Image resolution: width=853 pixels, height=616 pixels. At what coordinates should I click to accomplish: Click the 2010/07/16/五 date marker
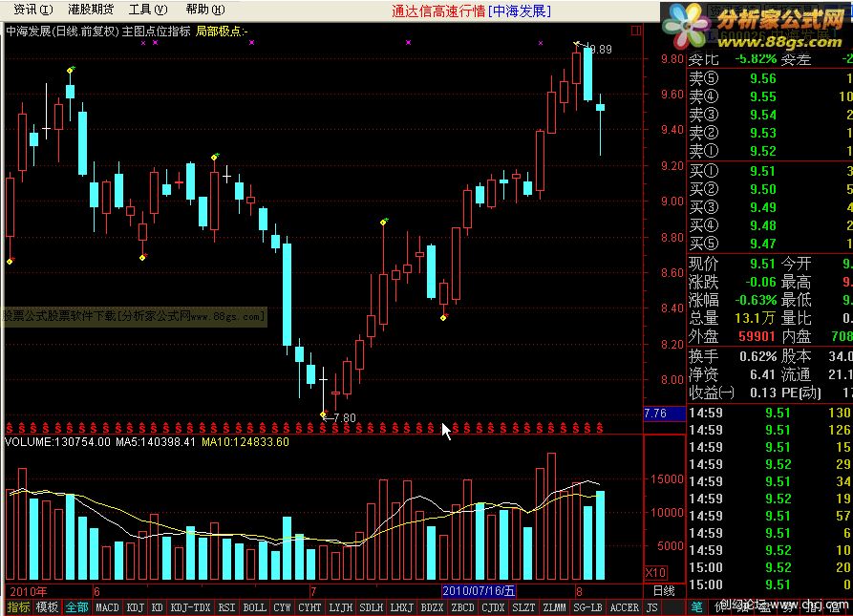479,591
